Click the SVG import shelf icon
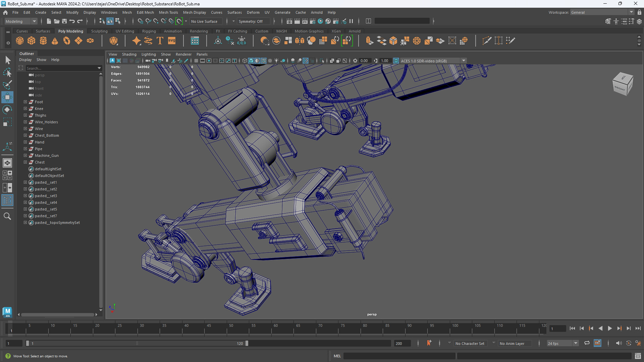644x362 pixels. pyautogui.click(x=172, y=41)
